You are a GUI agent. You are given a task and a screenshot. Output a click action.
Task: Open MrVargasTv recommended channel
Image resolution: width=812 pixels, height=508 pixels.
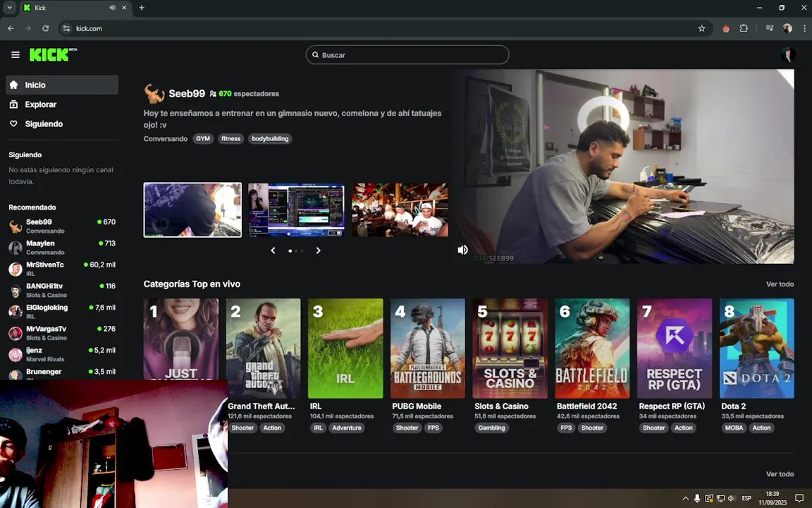62,333
